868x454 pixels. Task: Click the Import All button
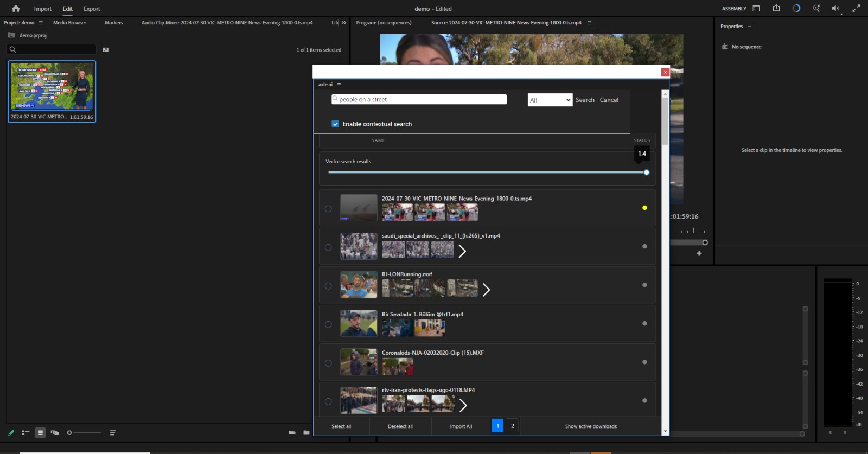coord(461,426)
